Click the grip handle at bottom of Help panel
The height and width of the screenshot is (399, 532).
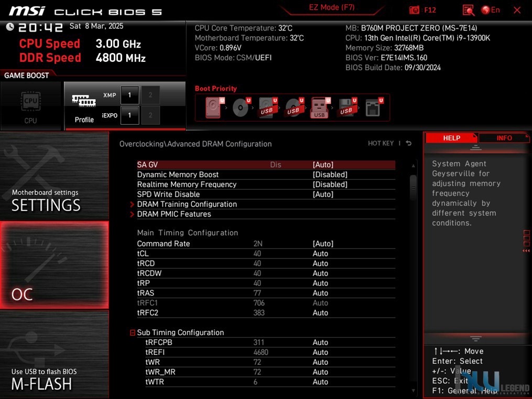(x=476, y=339)
